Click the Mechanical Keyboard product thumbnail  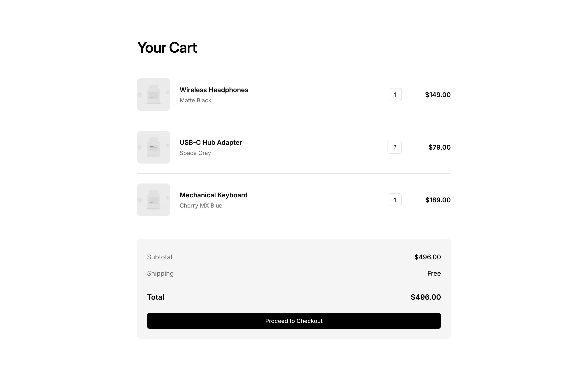[153, 200]
